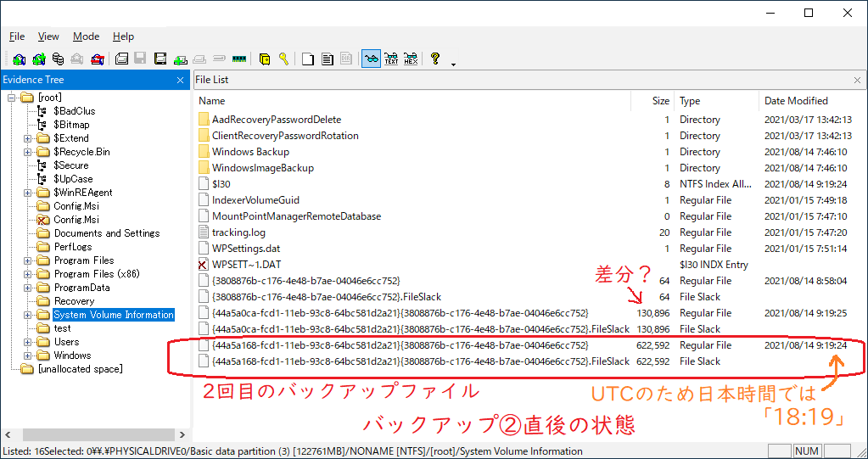Select the tracking.log file row
Screen dimensions: 868x459
[238, 232]
